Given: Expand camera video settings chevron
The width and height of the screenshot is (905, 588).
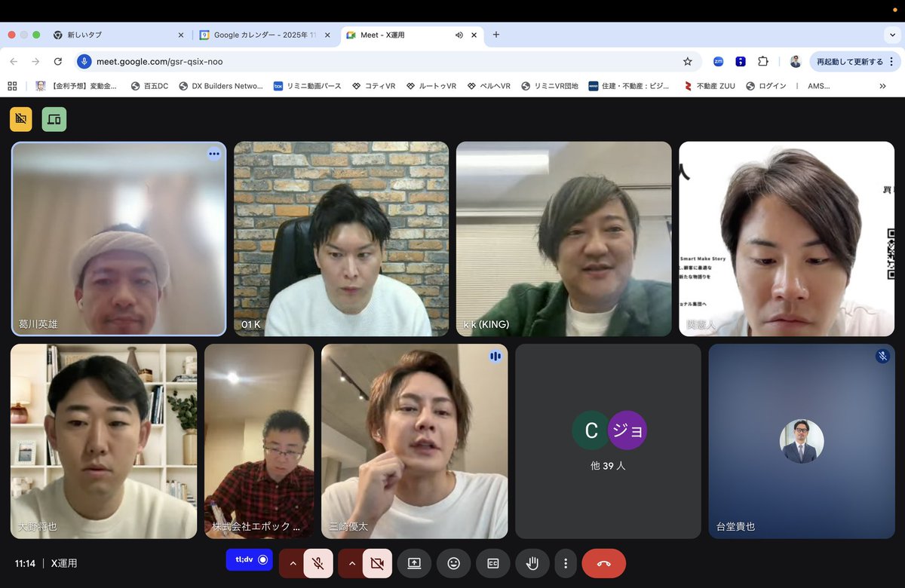Looking at the screenshot, I should [x=352, y=563].
